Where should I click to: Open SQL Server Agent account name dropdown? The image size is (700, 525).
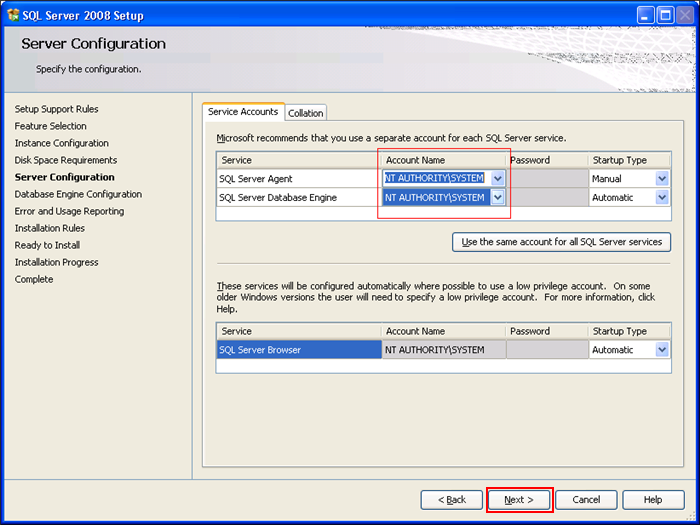(497, 178)
